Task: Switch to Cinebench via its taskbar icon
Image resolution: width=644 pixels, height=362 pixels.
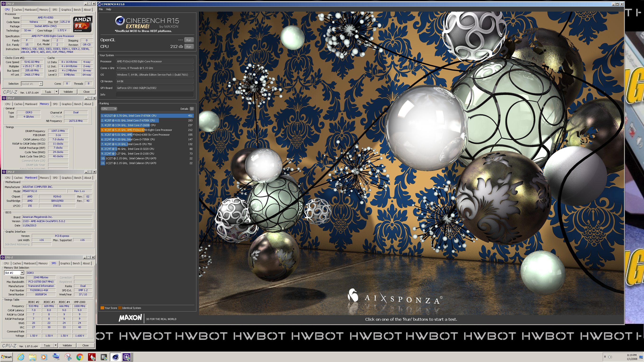Action: [115, 357]
